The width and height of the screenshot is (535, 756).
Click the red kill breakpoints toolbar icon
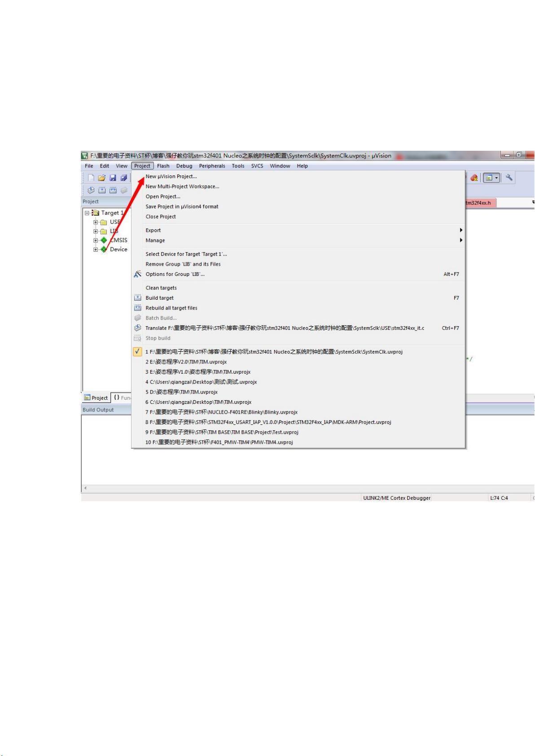click(x=474, y=178)
